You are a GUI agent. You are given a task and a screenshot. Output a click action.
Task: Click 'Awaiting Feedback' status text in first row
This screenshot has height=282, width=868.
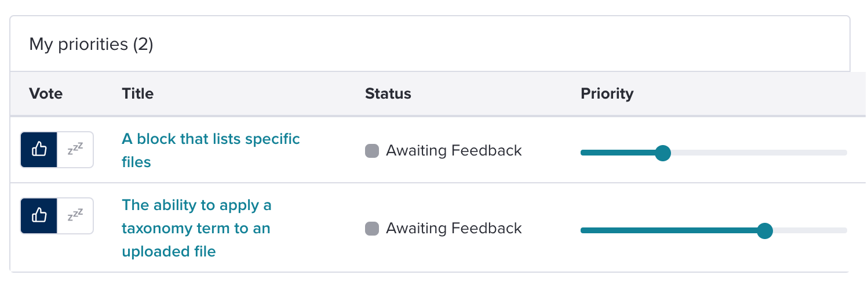click(x=454, y=151)
